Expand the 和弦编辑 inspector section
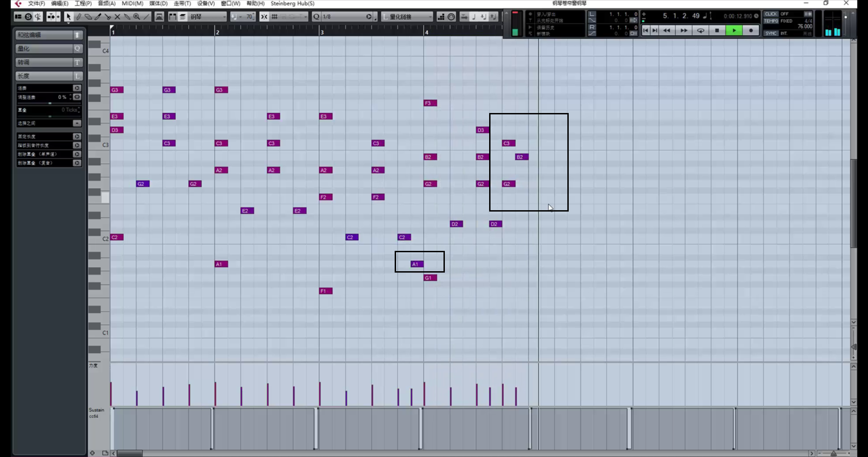The image size is (868, 457). coord(49,35)
